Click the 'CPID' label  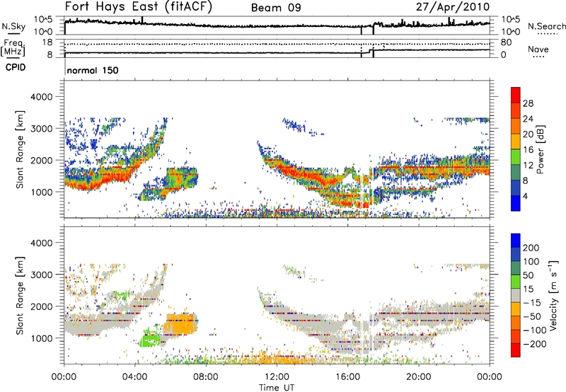(x=16, y=67)
